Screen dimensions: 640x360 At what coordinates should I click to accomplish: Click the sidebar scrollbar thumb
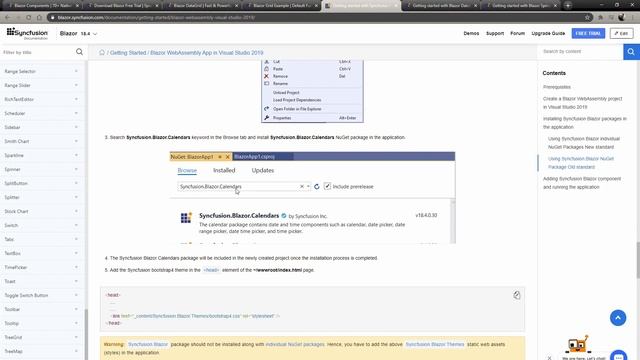tap(86, 334)
